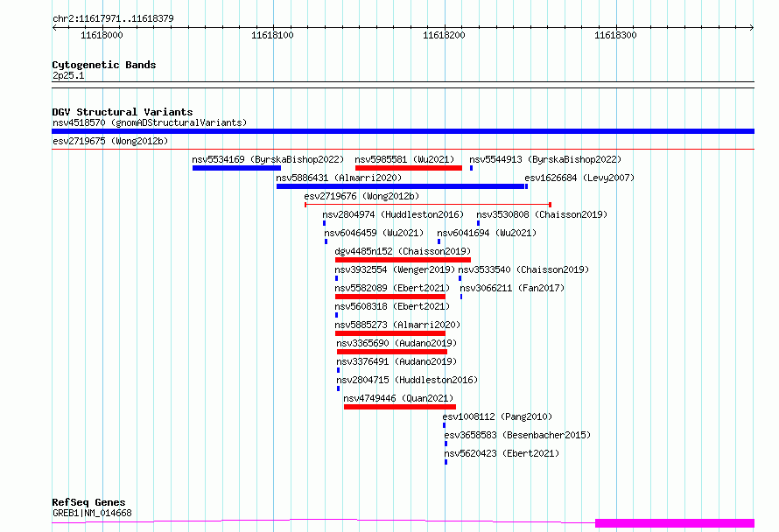This screenshot has height=532, width=779.
Task: Select the red nsv5582089 variant bar
Action: pos(390,297)
